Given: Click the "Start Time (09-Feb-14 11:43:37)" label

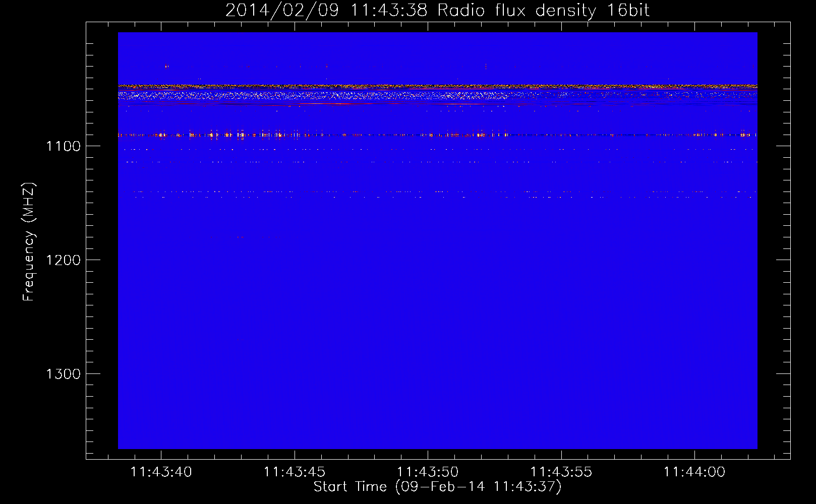Looking at the screenshot, I should (x=437, y=487).
